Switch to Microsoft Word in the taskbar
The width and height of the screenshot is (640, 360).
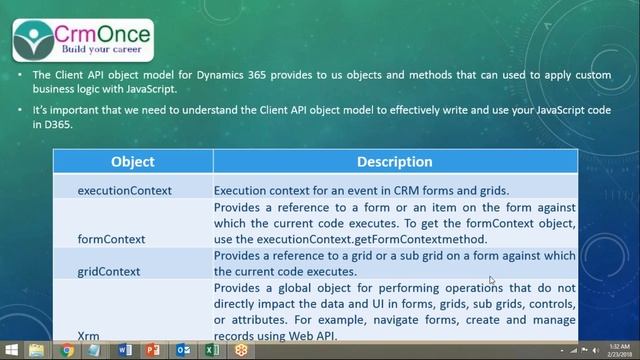124,350
